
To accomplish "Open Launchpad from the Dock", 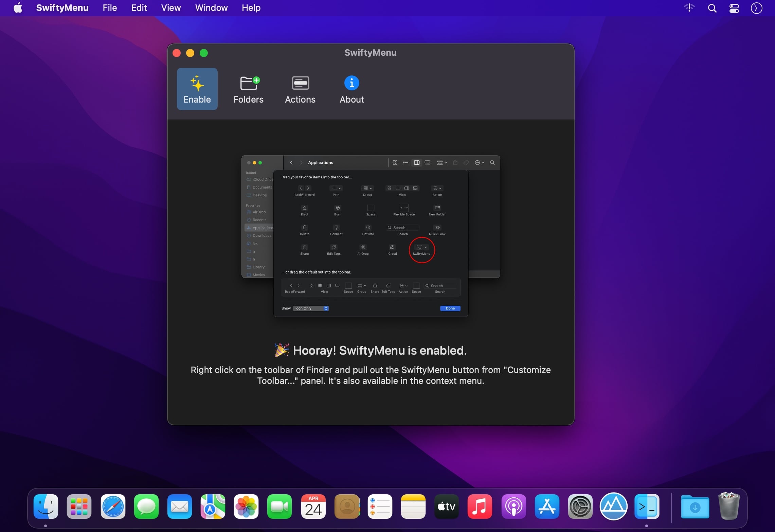I will pyautogui.click(x=79, y=507).
